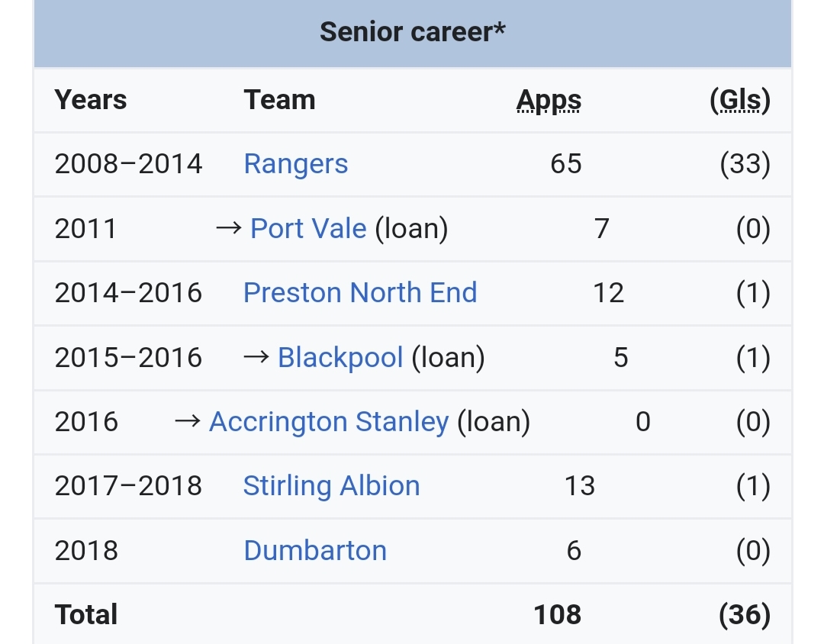This screenshot has width=824, height=644.
Task: Select the total appearances value 108
Action: (558, 614)
